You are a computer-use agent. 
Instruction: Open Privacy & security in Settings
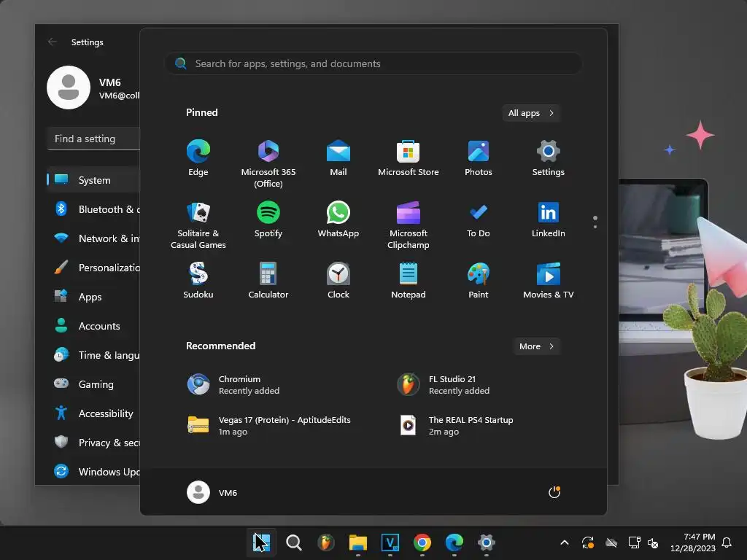[94, 443]
